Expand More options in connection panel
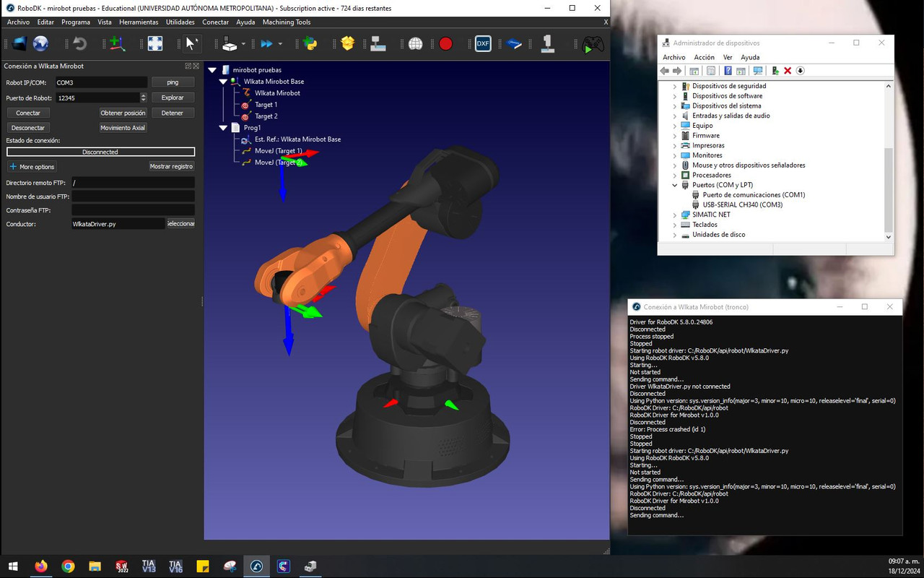Screen dimensions: 924x578 32,167
